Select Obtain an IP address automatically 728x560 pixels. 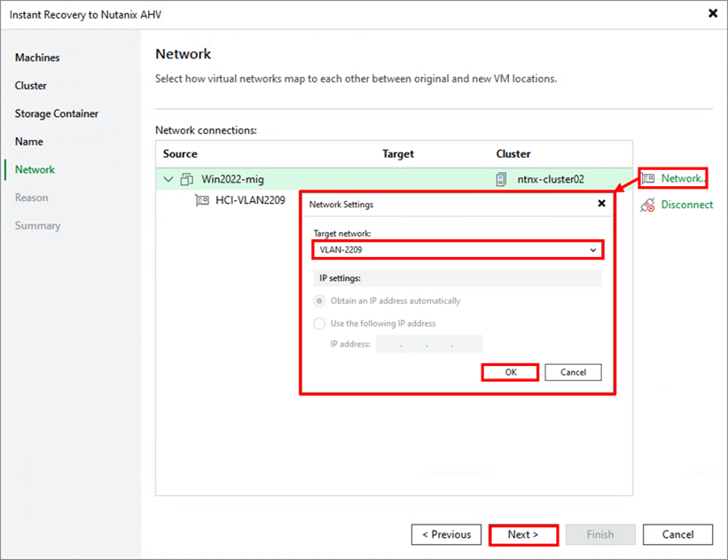tap(319, 301)
